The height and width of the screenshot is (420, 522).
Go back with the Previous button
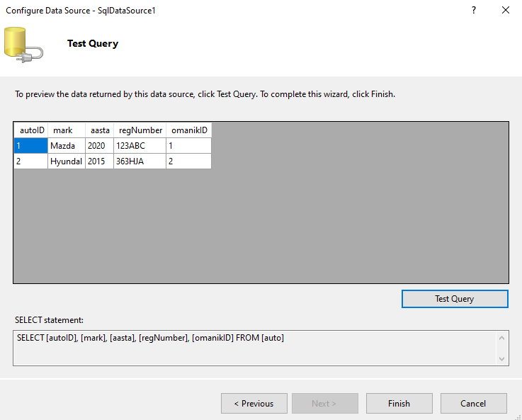pyautogui.click(x=254, y=404)
